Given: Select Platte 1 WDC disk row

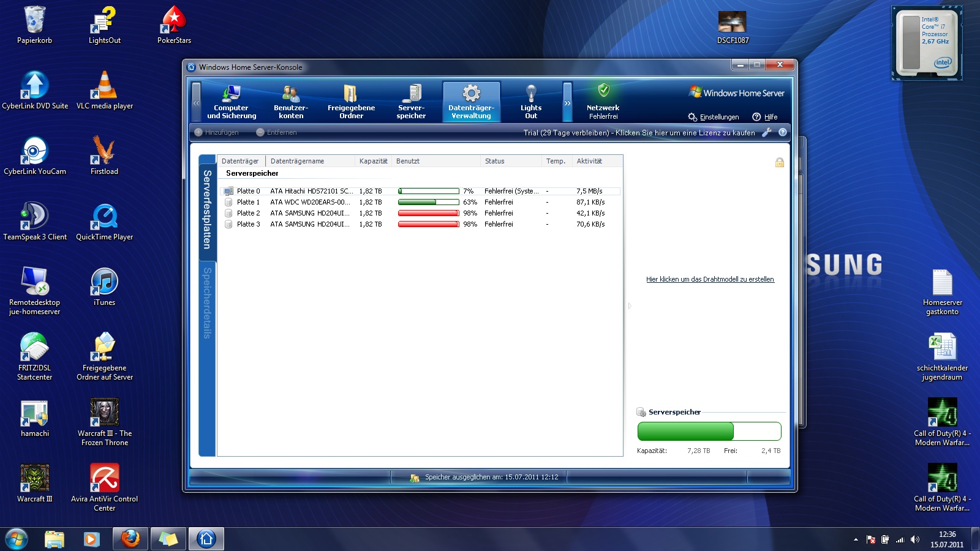Looking at the screenshot, I should point(420,202).
